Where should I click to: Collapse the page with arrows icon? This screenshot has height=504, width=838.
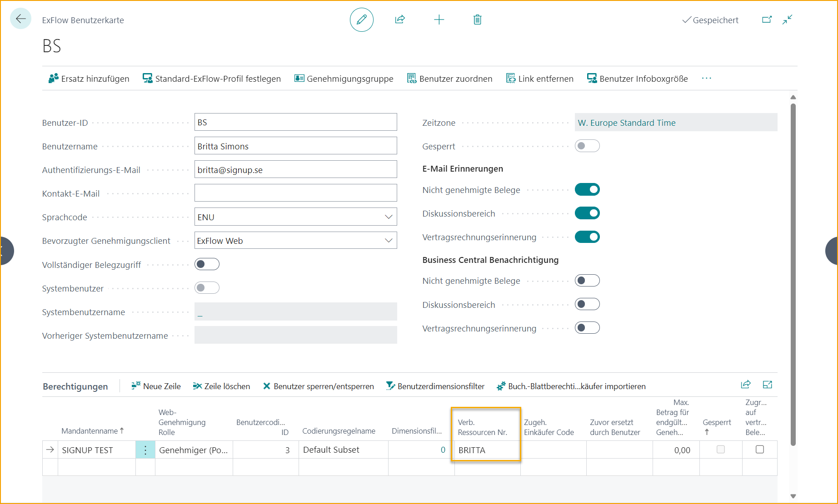point(788,20)
